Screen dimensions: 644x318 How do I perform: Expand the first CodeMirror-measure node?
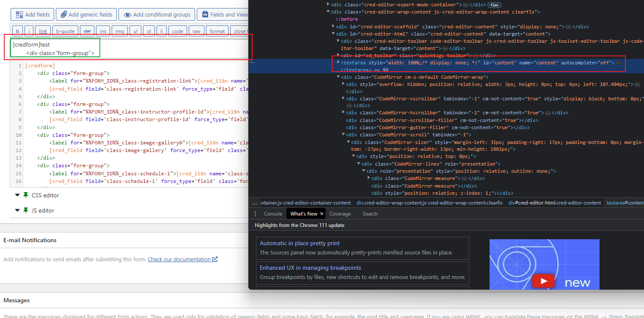click(369, 178)
